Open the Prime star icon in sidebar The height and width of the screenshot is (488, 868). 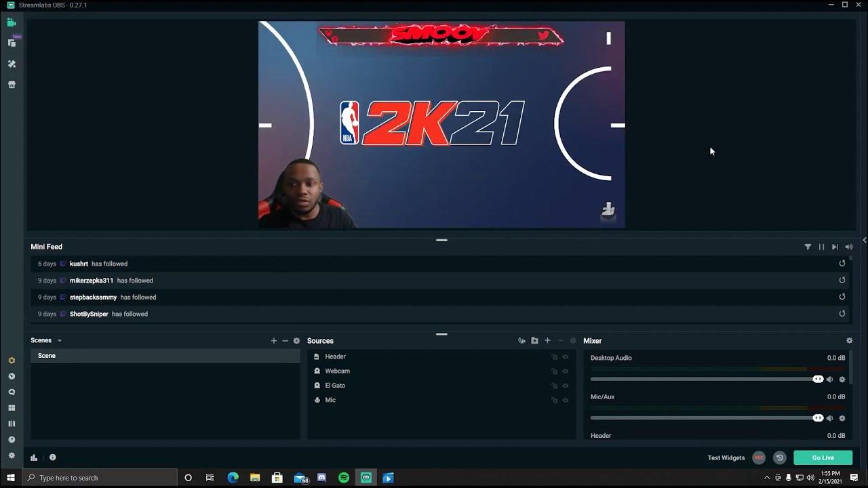(x=12, y=361)
